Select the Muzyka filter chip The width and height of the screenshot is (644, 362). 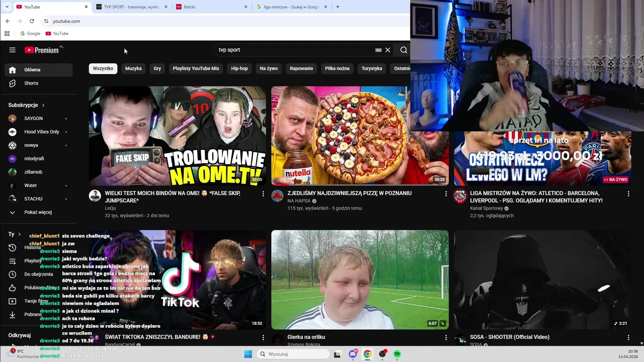coord(133,68)
